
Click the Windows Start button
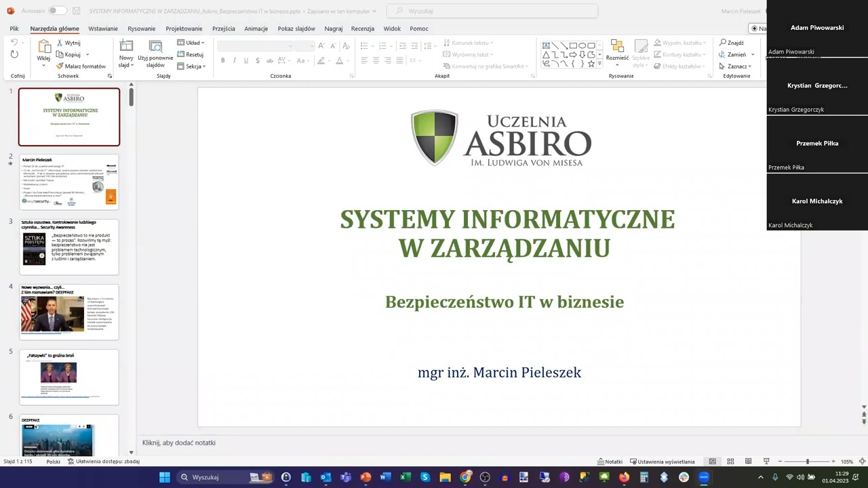click(165, 477)
